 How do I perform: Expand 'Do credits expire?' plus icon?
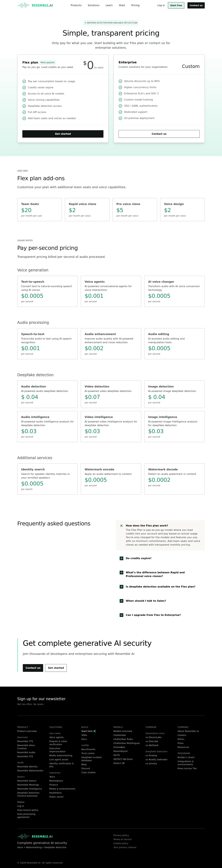pyautogui.click(x=121, y=558)
